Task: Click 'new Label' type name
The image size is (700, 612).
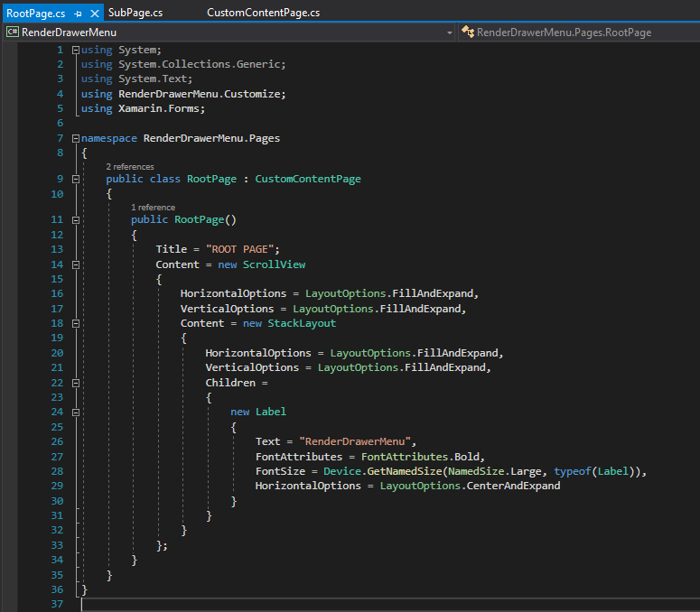Action: [271, 412]
